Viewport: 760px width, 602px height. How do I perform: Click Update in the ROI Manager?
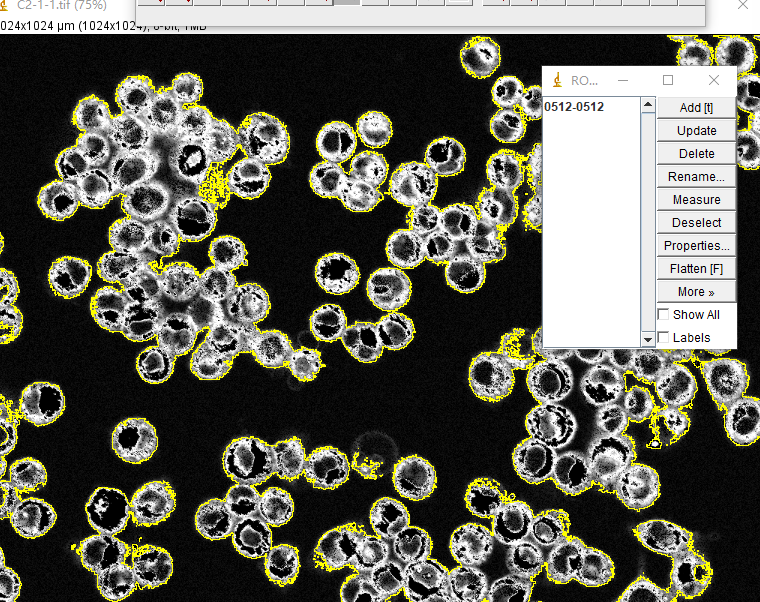[696, 131]
